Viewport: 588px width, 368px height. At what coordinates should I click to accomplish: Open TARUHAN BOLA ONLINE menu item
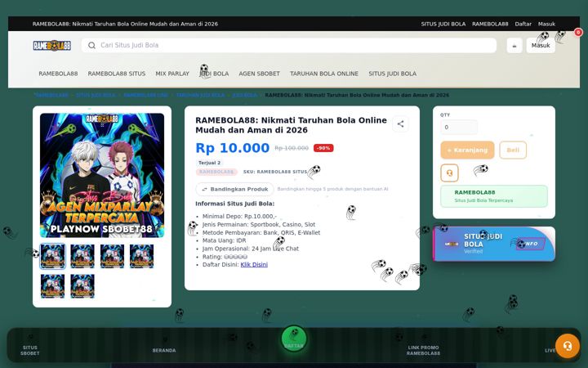[x=324, y=74]
